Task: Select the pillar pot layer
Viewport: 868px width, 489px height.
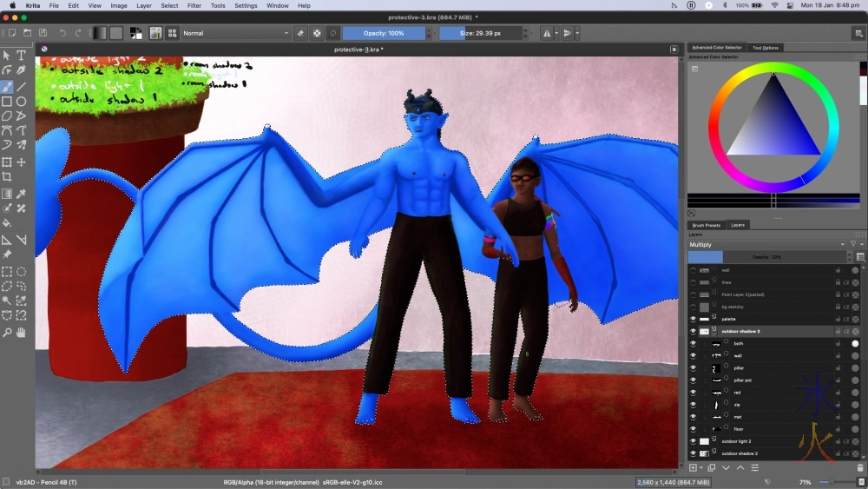Action: pos(743,380)
